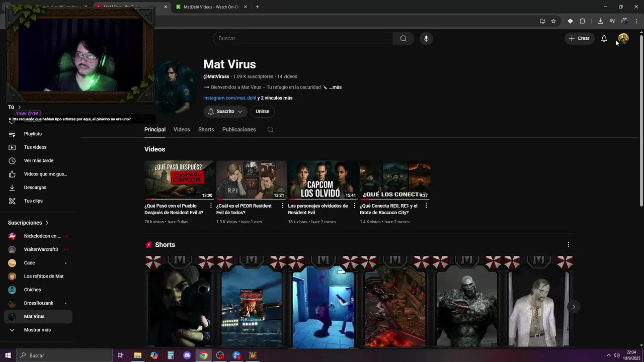Activate voice search microphone icon
Screen dimensions: 644x362
pyautogui.click(x=426, y=38)
